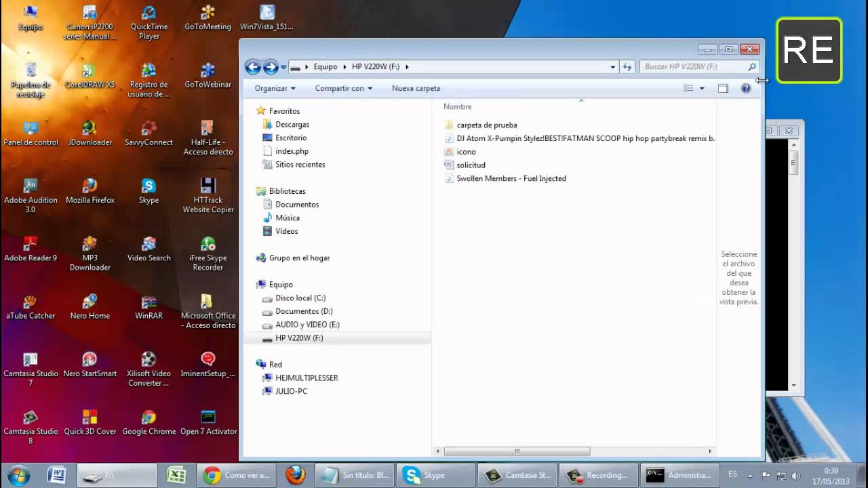Image resolution: width=868 pixels, height=488 pixels.
Task: Click Explorer back navigation arrow
Action: click(253, 66)
